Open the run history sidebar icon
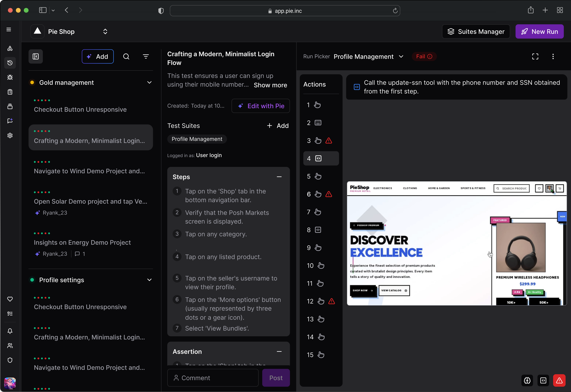 click(10, 63)
